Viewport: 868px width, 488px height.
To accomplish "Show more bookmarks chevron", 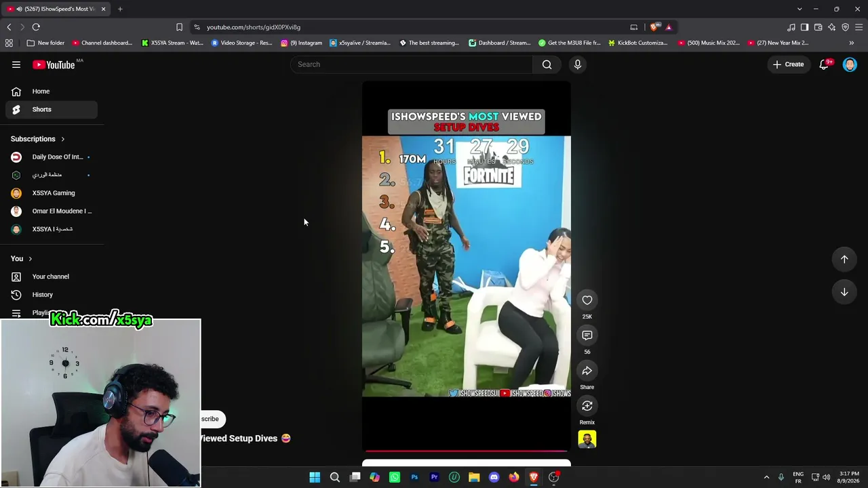I will click(852, 43).
